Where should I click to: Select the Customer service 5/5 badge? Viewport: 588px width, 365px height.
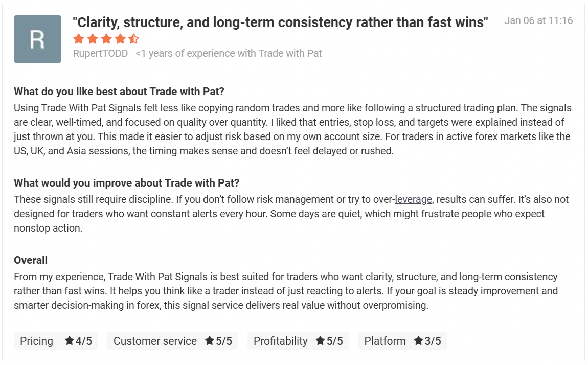(x=172, y=341)
